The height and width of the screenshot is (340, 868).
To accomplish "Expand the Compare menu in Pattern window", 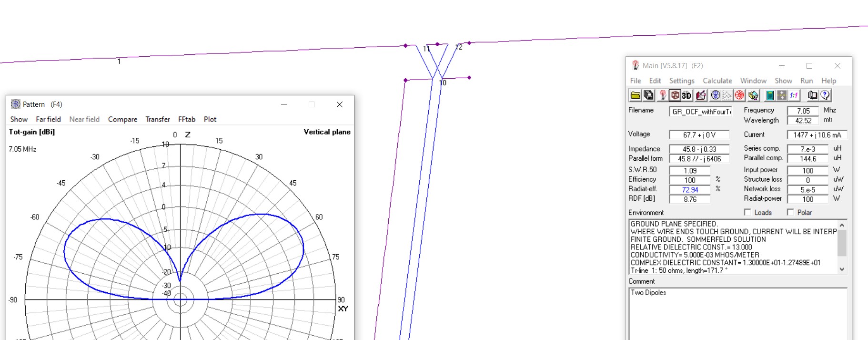I will click(122, 119).
